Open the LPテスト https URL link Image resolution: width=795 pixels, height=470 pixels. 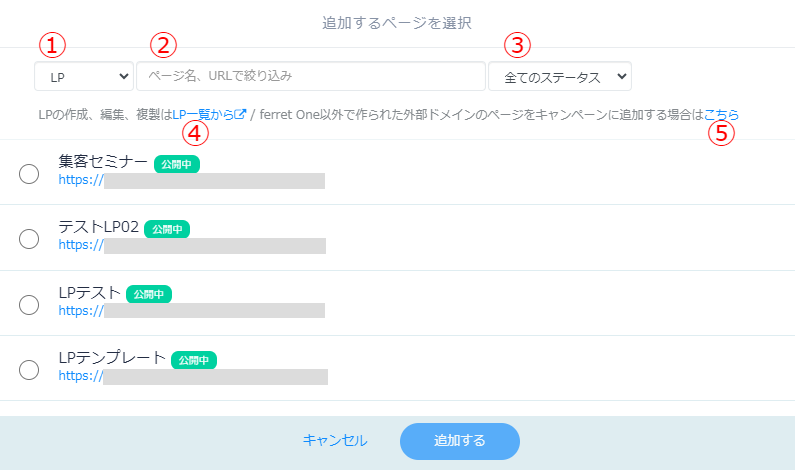coord(192,311)
